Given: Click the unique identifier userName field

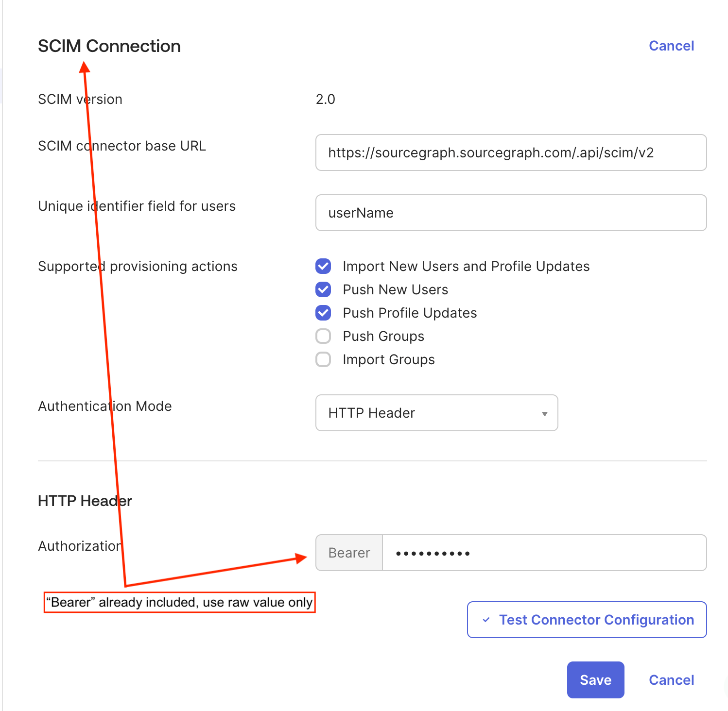Looking at the screenshot, I should tap(511, 213).
